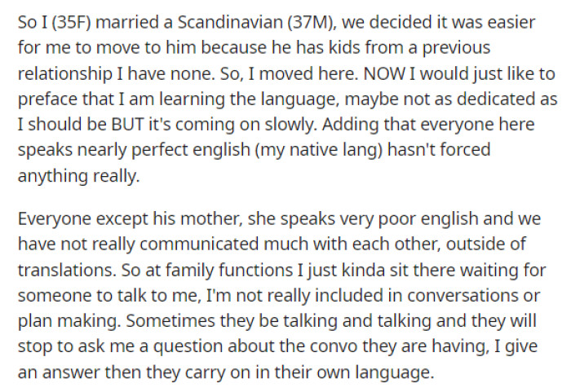Viewport: 571px width, 392px height.
Task: Click the words "anything really."
Action: (x=78, y=177)
